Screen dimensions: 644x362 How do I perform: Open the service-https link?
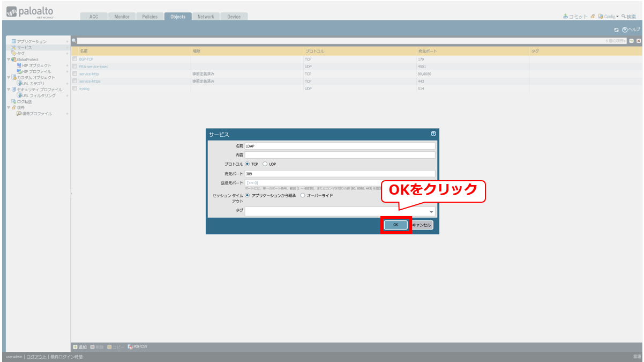coord(90,81)
